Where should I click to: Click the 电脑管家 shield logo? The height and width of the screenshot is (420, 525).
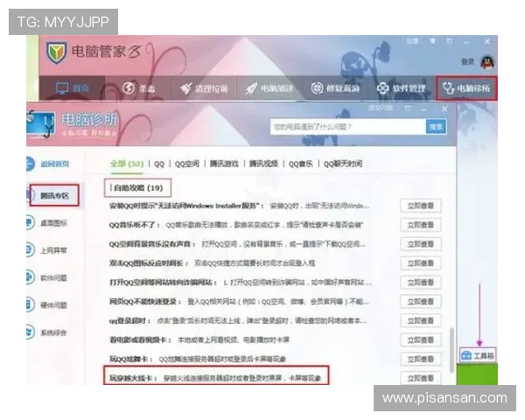(x=56, y=52)
